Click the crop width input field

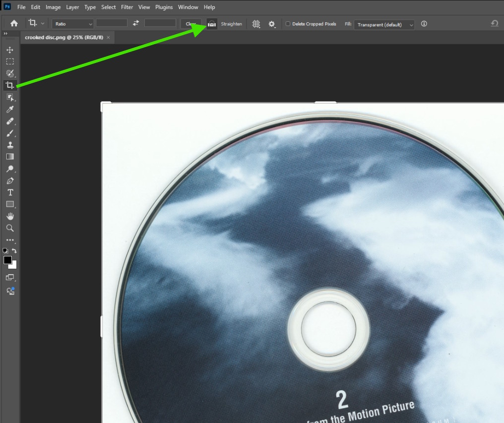tap(112, 23)
